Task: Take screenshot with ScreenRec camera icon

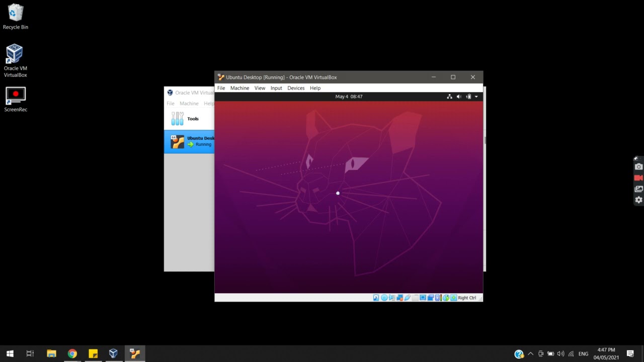Action: point(638,167)
